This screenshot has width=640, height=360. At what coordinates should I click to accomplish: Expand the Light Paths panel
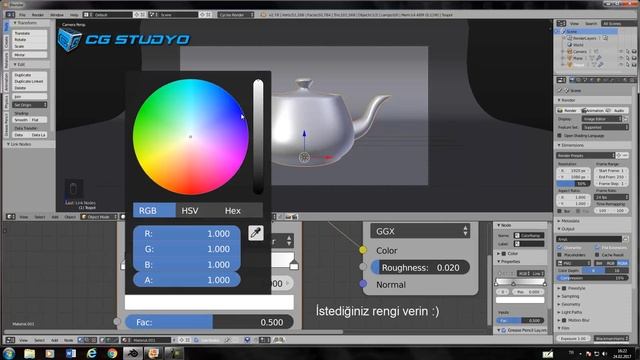click(570, 312)
